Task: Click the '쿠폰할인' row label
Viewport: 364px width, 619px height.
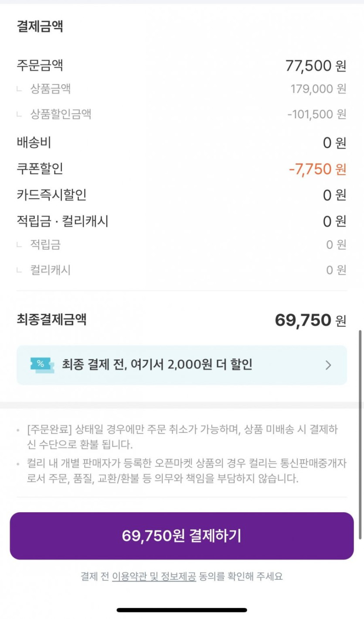Action: [x=40, y=169]
